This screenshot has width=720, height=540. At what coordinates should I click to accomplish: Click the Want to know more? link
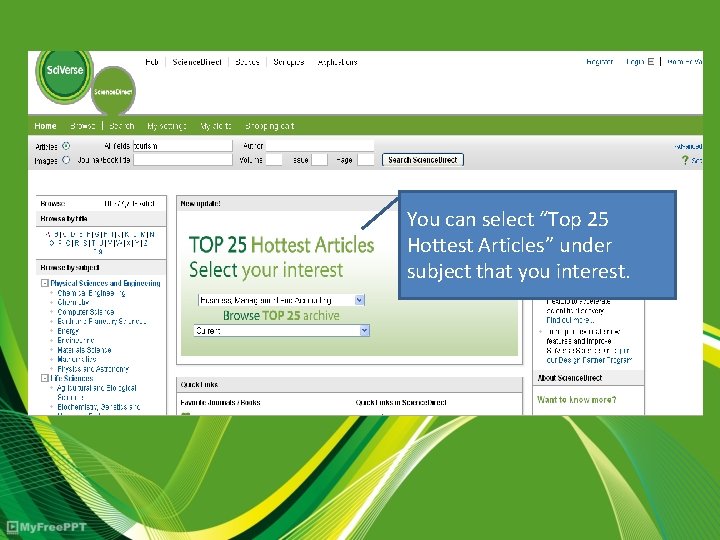click(x=577, y=399)
